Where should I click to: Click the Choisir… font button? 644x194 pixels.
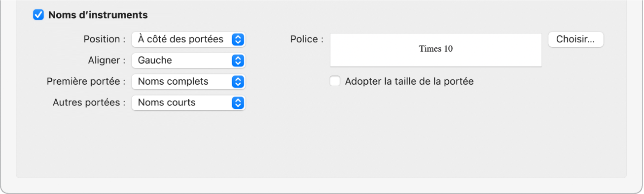(576, 39)
